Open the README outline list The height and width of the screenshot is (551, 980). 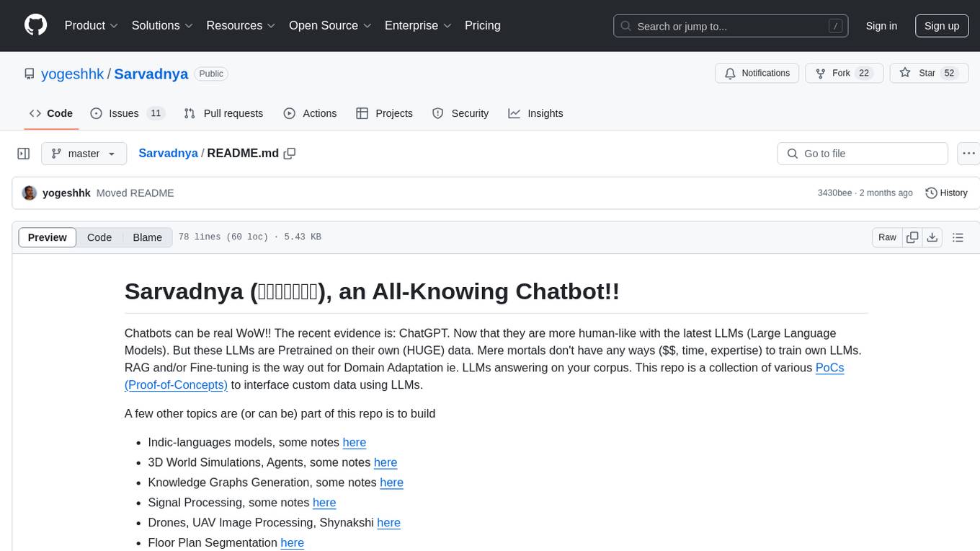click(958, 237)
